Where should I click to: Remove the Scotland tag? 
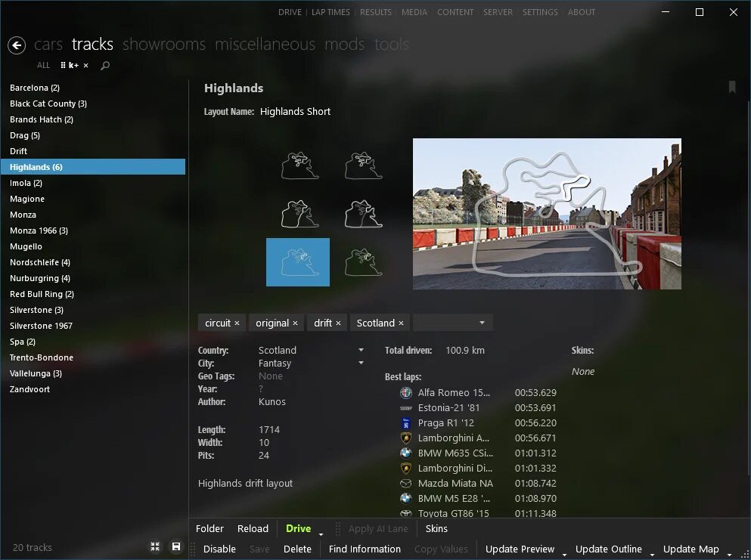[401, 323]
